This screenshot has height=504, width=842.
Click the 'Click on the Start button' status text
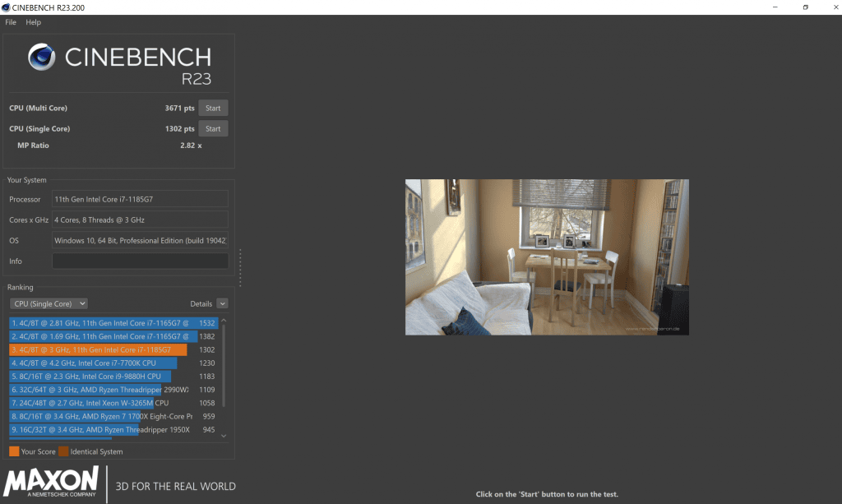pos(547,494)
